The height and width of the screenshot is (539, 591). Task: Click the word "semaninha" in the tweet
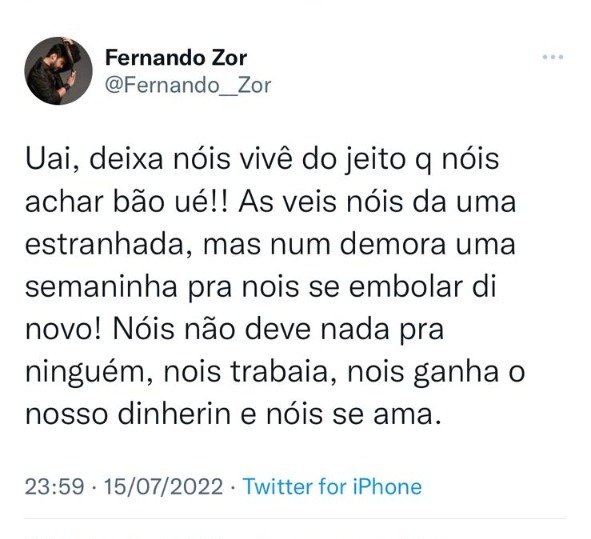(101, 287)
